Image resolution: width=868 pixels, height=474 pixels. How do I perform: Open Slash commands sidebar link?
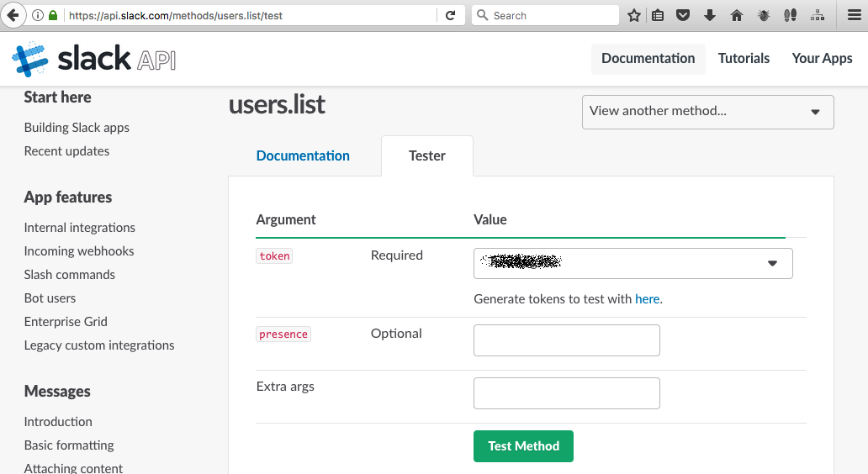pos(69,275)
